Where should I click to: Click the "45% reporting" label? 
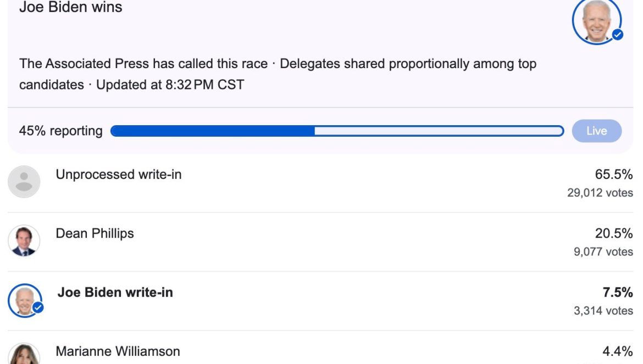(60, 131)
